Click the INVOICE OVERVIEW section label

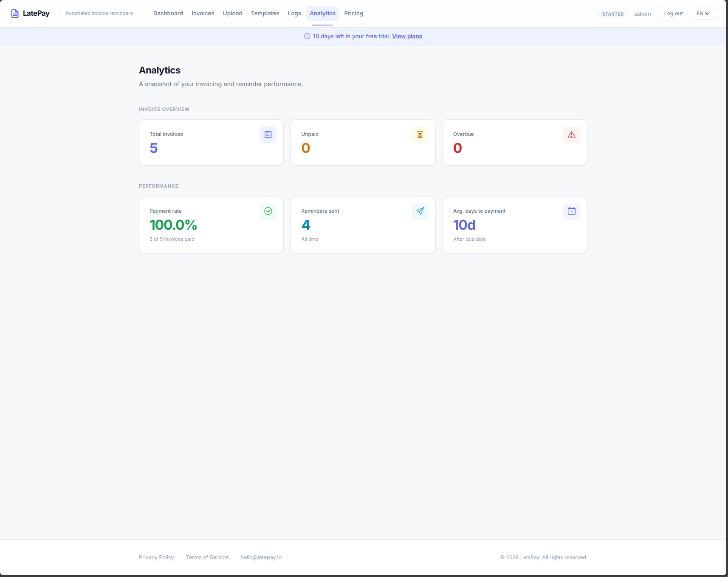(x=164, y=109)
